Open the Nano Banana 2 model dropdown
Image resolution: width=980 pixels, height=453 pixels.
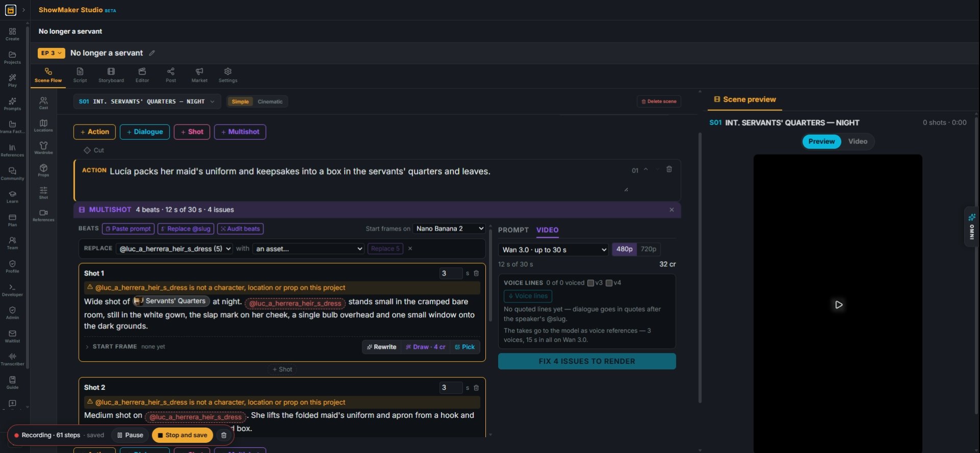pyautogui.click(x=449, y=229)
